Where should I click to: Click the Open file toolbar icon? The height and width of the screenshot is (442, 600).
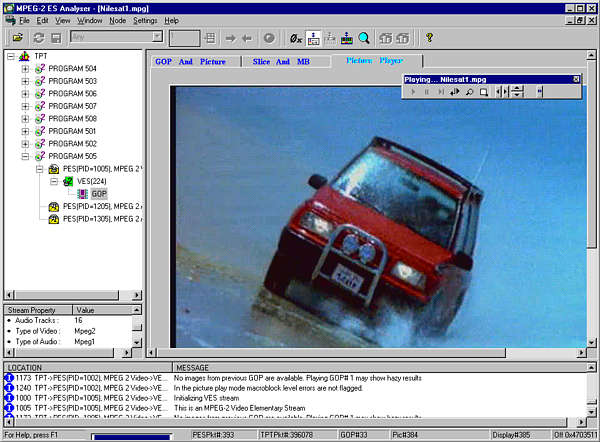click(18, 38)
